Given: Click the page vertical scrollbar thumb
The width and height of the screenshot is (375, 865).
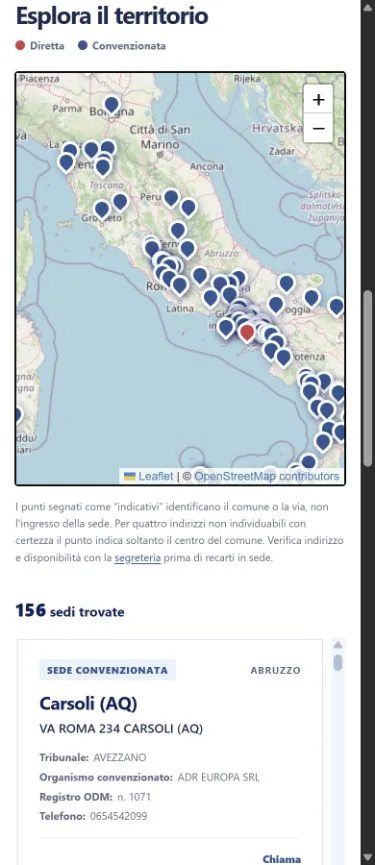Looking at the screenshot, I should [x=368, y=379].
